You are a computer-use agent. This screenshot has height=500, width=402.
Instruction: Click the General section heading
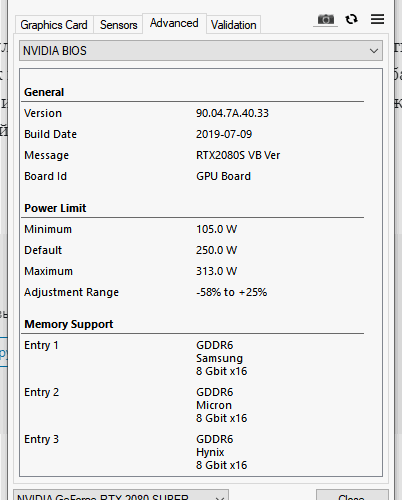click(44, 92)
